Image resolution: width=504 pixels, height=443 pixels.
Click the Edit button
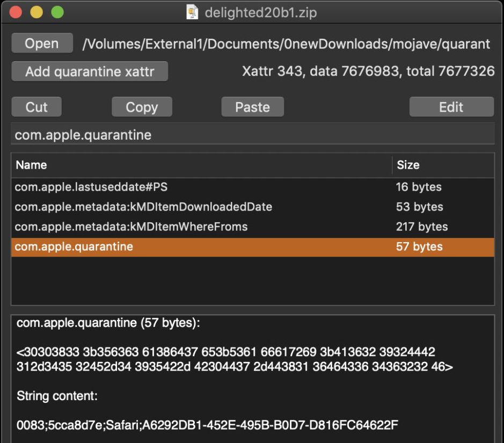[x=451, y=107]
